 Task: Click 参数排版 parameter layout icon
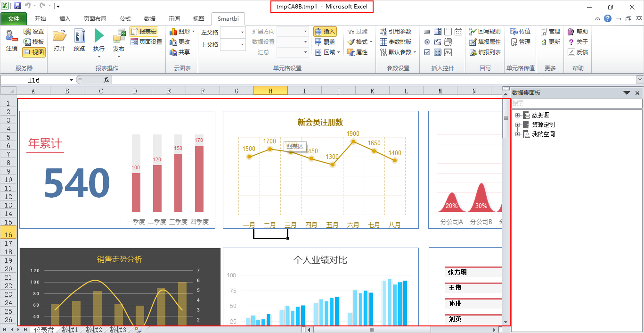tap(383, 42)
